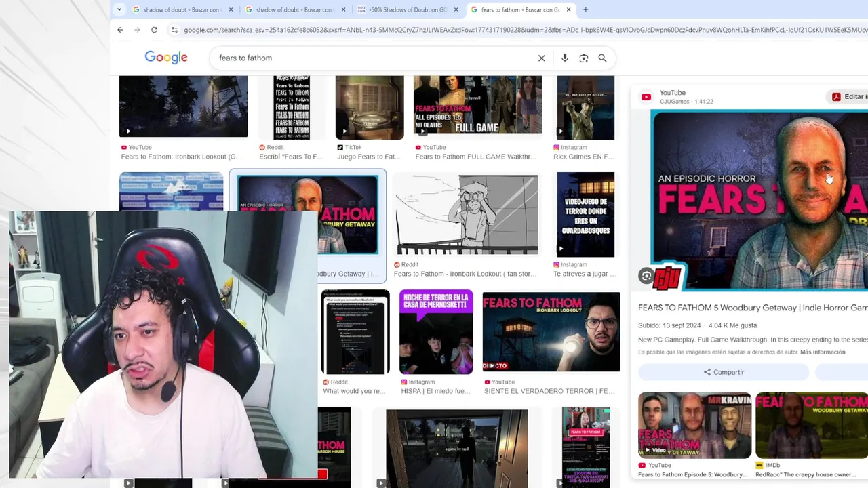This screenshot has height=488, width=868.
Task: Open 'Rick Grimes EN F...' Instagram result
Action: click(583, 157)
